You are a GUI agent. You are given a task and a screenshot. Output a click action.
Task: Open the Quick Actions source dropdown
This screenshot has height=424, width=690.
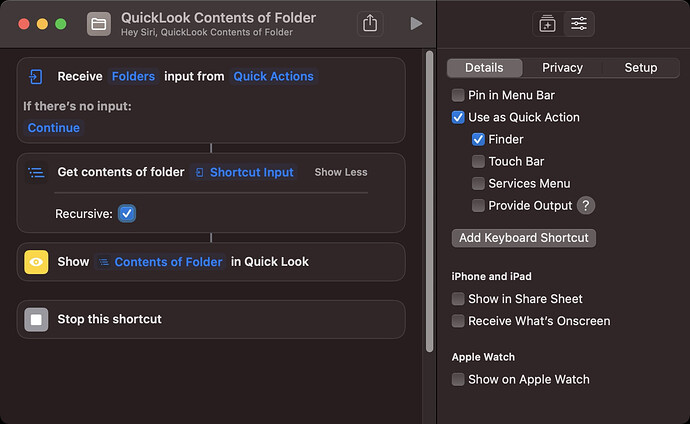(273, 77)
